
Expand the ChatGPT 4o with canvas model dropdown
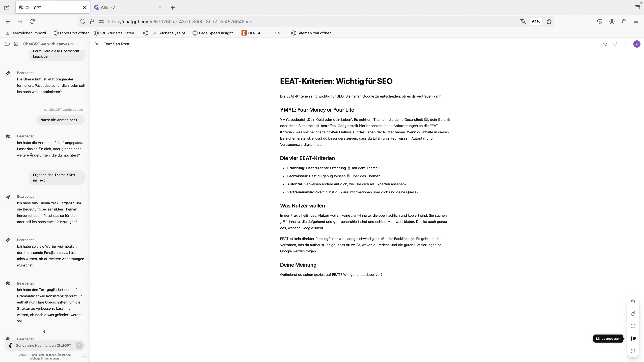coord(48,44)
